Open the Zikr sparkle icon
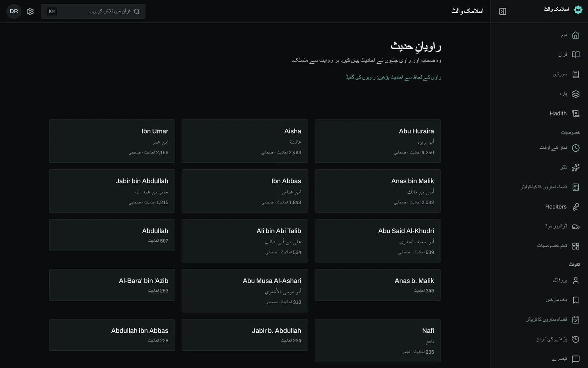Viewport: 588px width, 368px height. [x=576, y=167]
